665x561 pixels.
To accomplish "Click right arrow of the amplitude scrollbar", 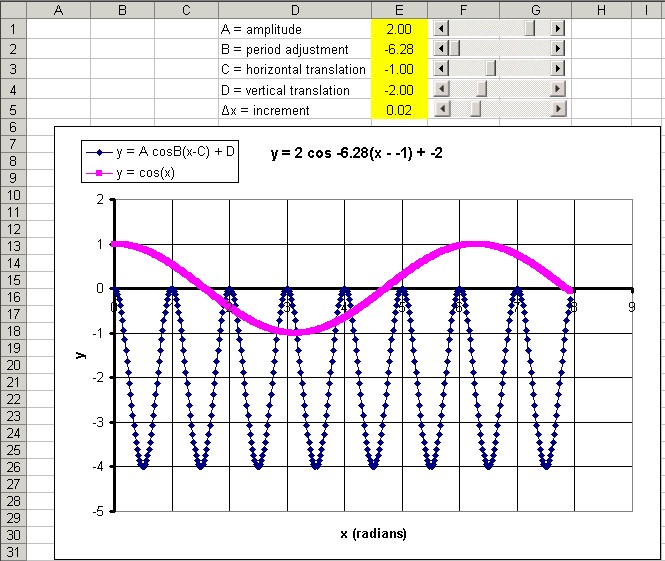I will coord(558,29).
